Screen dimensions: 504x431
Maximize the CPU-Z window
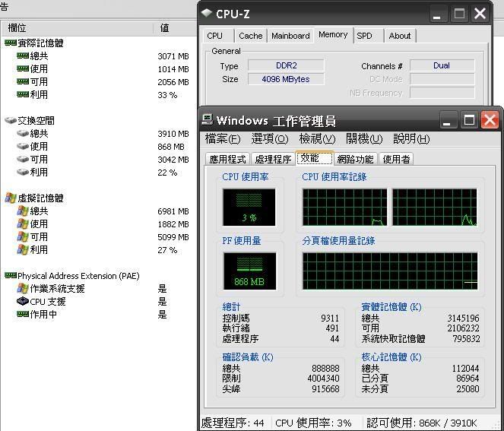click(459, 14)
